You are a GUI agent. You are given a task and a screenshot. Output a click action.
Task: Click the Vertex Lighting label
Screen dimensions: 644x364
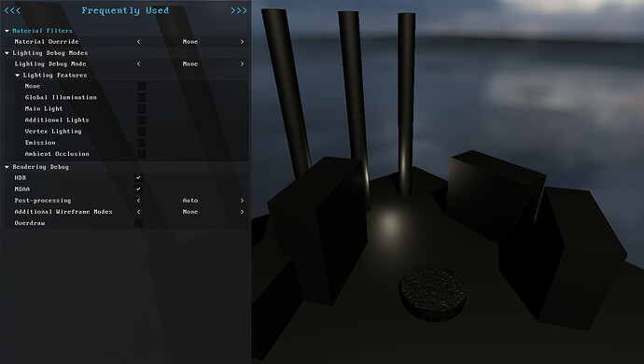pyautogui.click(x=53, y=131)
